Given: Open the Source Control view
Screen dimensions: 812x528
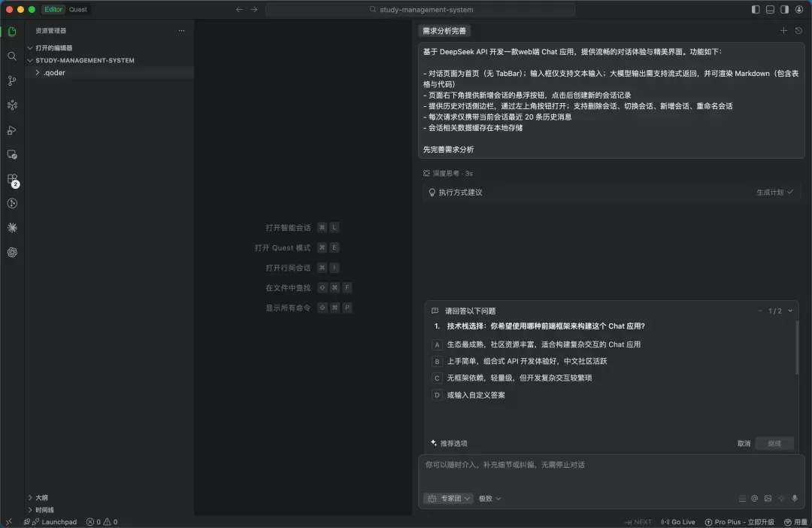Looking at the screenshot, I should pyautogui.click(x=12, y=80).
